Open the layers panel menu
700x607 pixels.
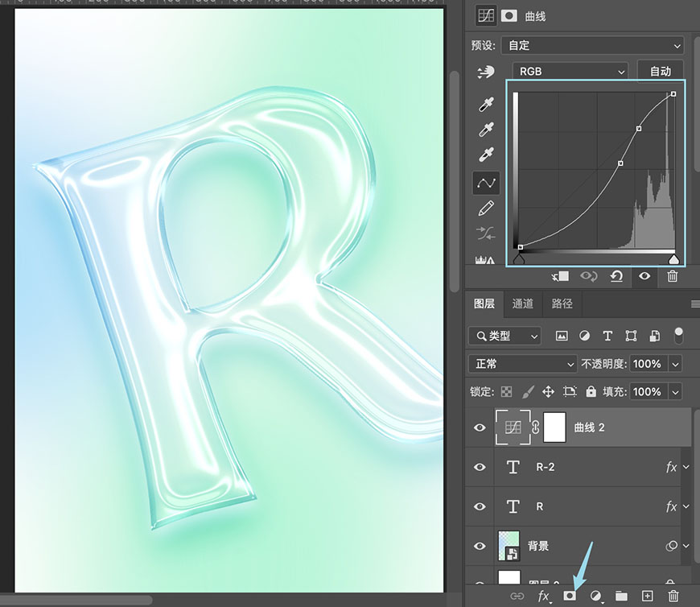point(694,303)
